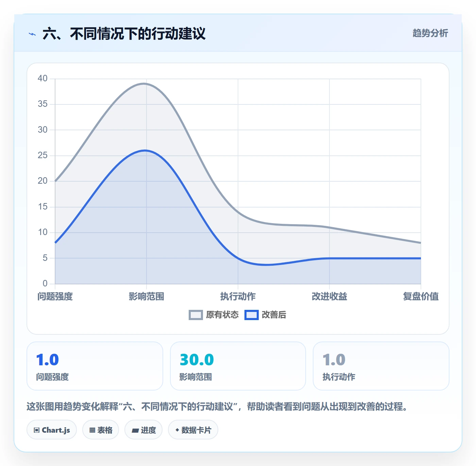Click the 问题强度 x-axis label
This screenshot has width=476, height=466.
55,297
